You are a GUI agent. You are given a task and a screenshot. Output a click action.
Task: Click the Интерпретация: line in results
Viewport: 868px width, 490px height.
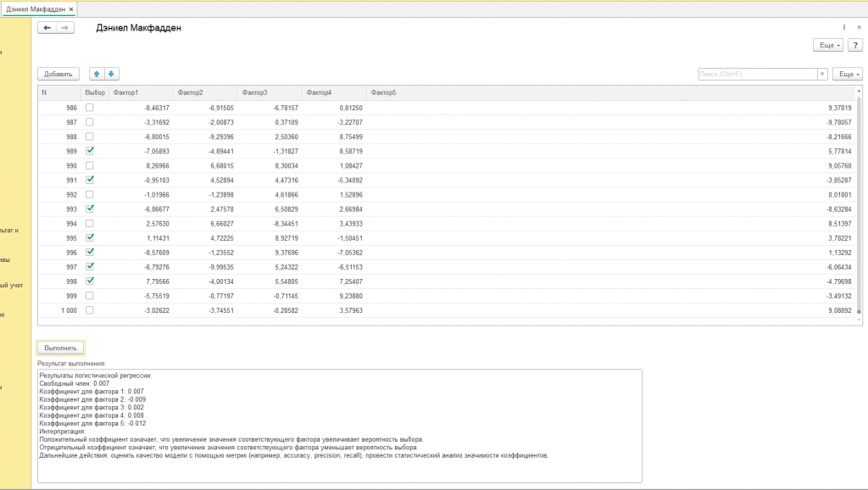pyautogui.click(x=63, y=432)
